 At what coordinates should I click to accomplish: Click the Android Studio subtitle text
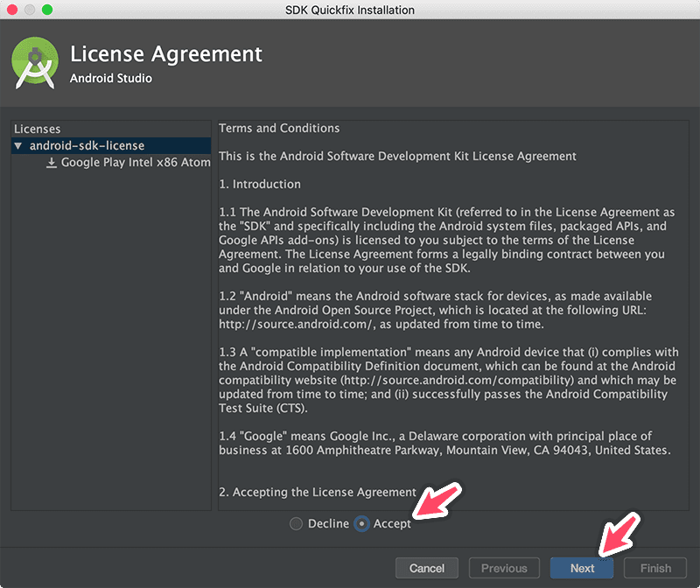pos(111,78)
